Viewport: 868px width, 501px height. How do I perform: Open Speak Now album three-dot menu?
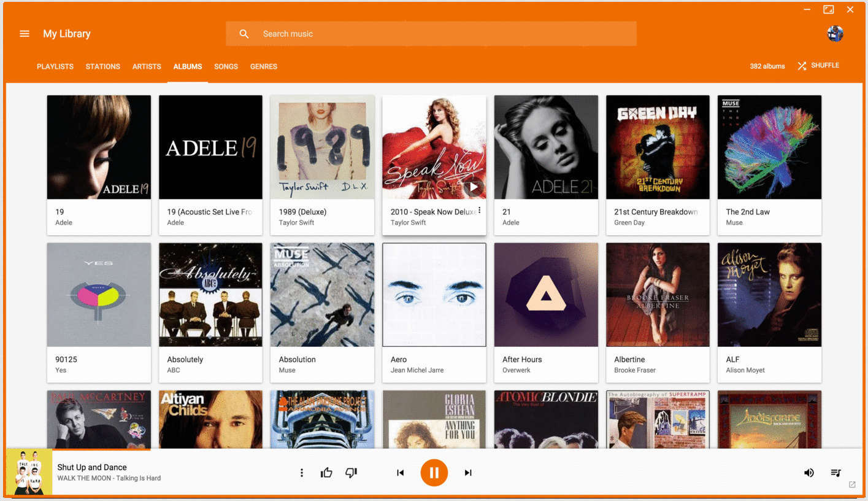coord(480,211)
